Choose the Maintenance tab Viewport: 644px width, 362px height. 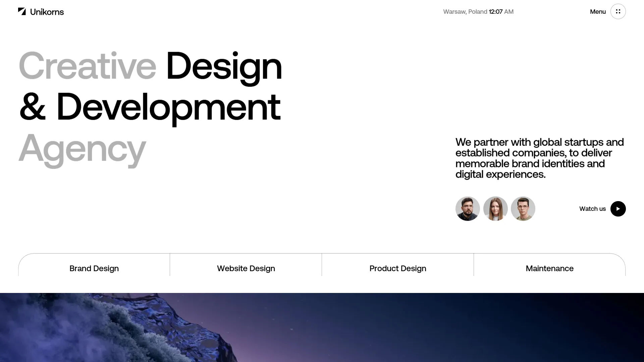(549, 268)
